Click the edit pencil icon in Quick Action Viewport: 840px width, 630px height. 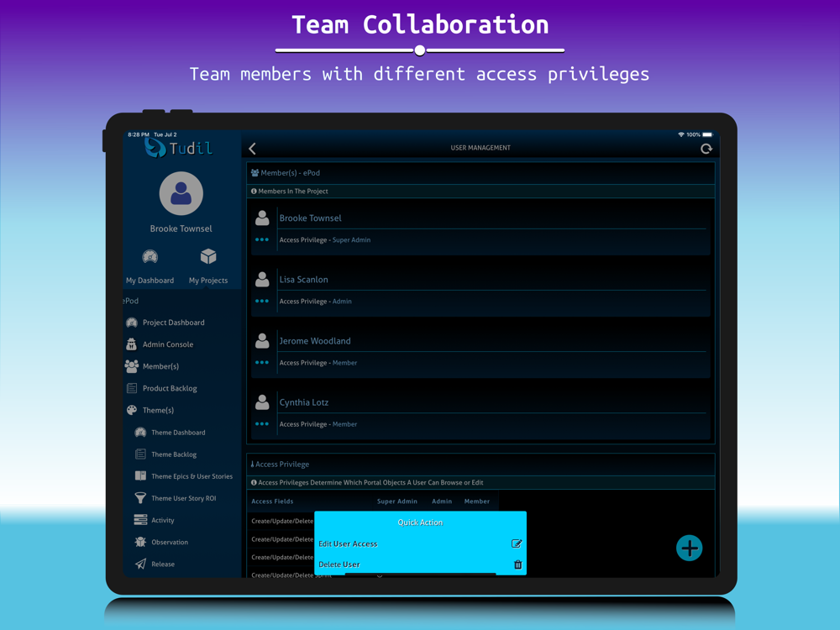517,543
